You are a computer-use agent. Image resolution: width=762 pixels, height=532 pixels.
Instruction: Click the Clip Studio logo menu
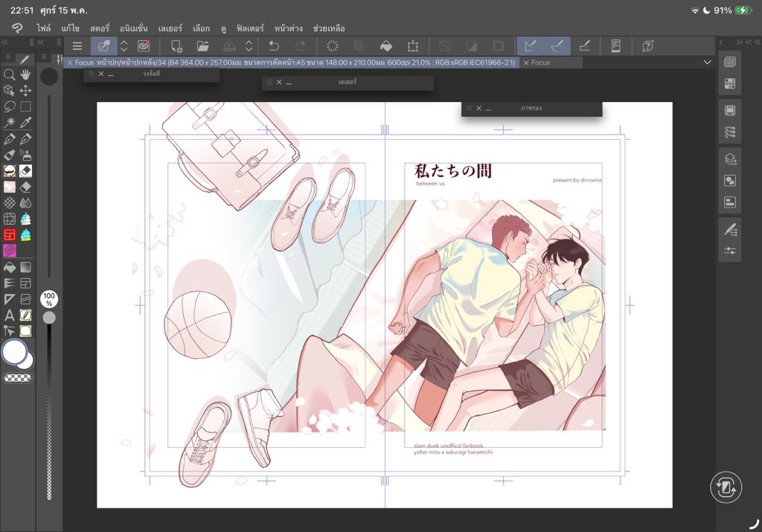tap(17, 28)
